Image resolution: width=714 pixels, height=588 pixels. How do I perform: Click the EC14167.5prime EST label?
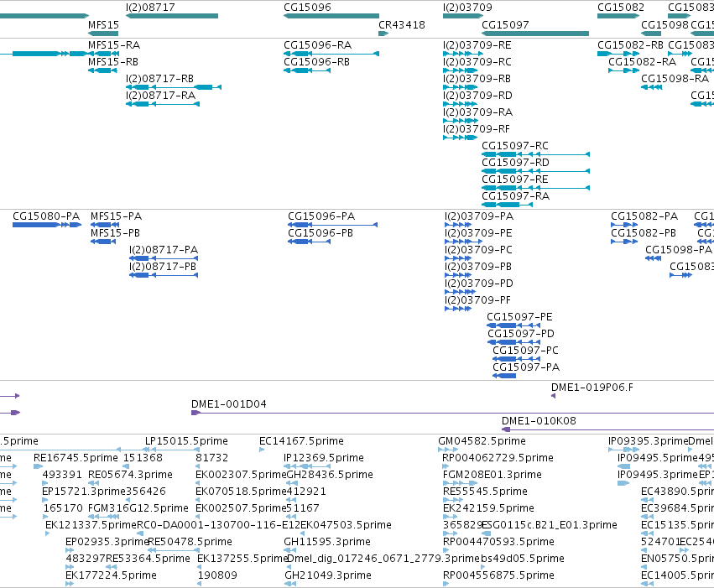301,441
